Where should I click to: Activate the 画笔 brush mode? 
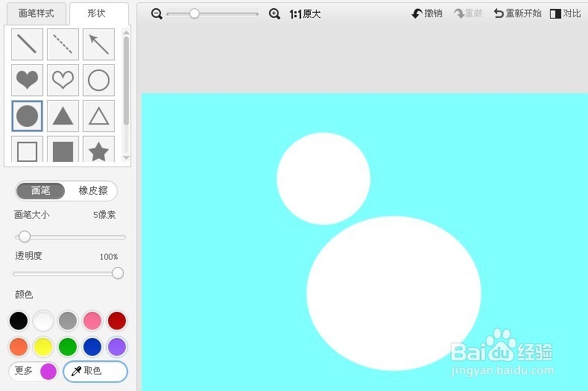[40, 191]
